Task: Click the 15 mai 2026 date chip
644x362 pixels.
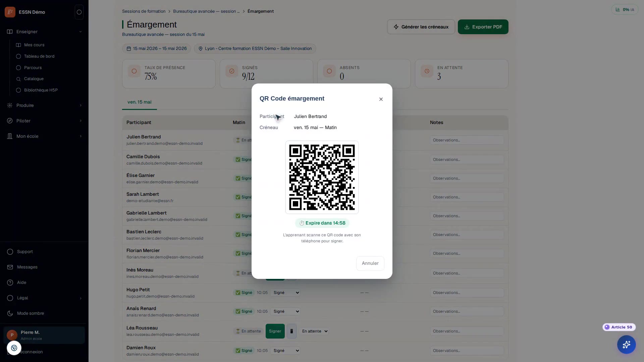Action: click(157, 49)
